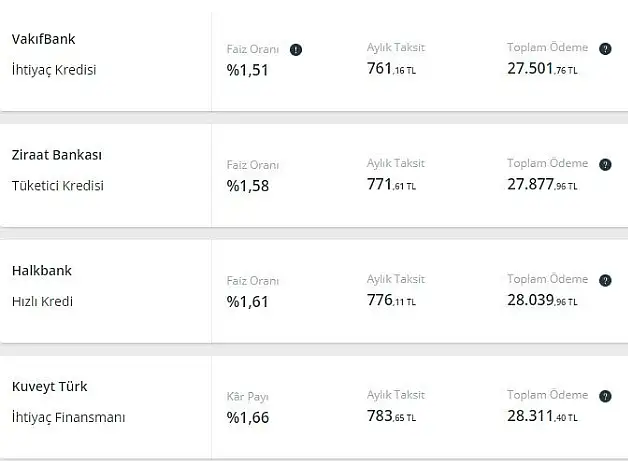Click the help icon beside Ziraat Bankası Toplam Ödeme
628x461 pixels.
(605, 165)
